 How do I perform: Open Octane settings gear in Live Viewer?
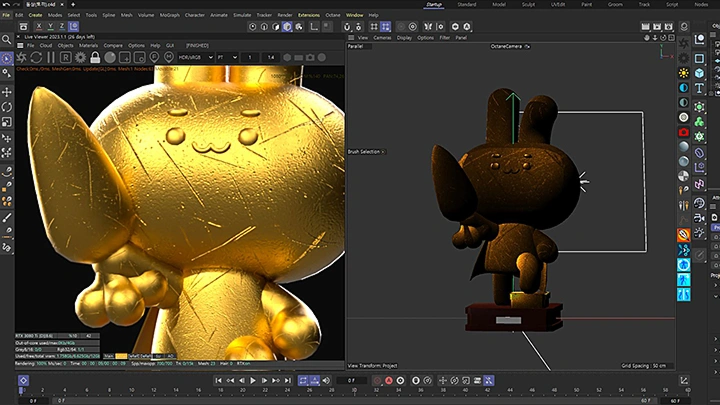pos(80,57)
